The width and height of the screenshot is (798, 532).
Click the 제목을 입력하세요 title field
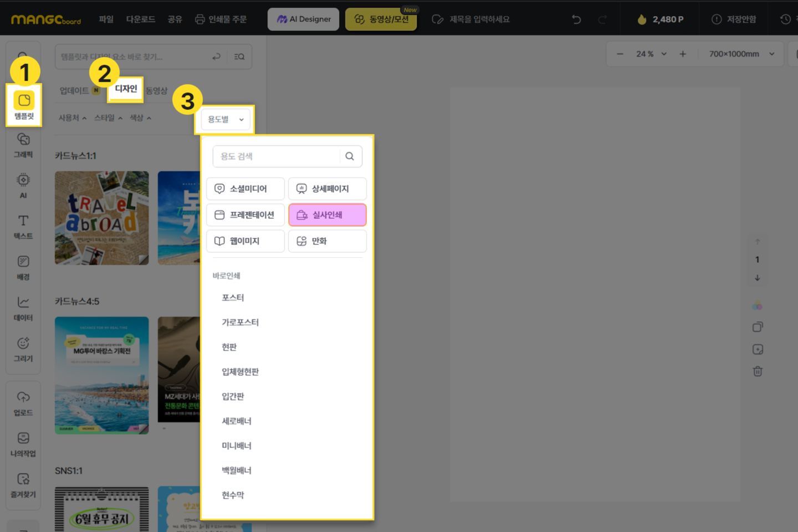coord(479,19)
